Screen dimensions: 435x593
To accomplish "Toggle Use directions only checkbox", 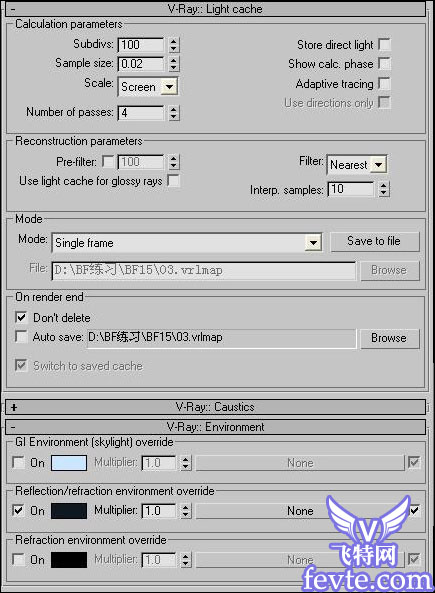I will click(384, 102).
